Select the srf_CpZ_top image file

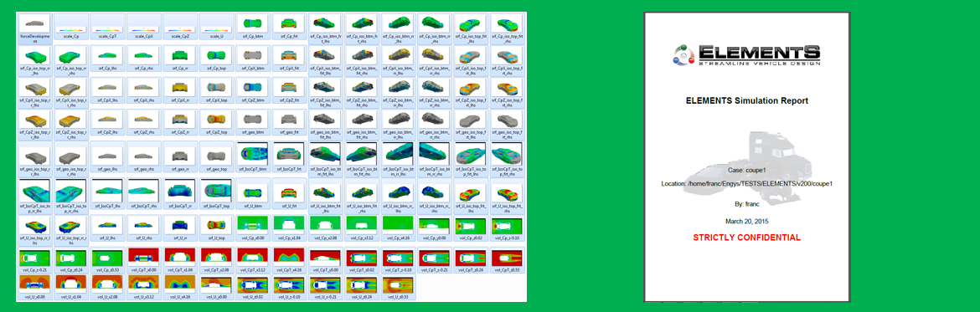(x=216, y=122)
